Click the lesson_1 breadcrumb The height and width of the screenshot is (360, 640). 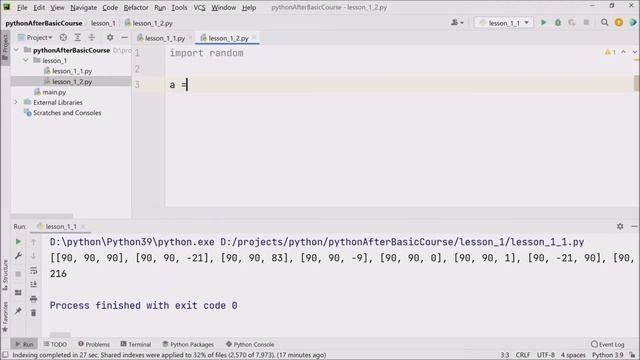[103, 23]
